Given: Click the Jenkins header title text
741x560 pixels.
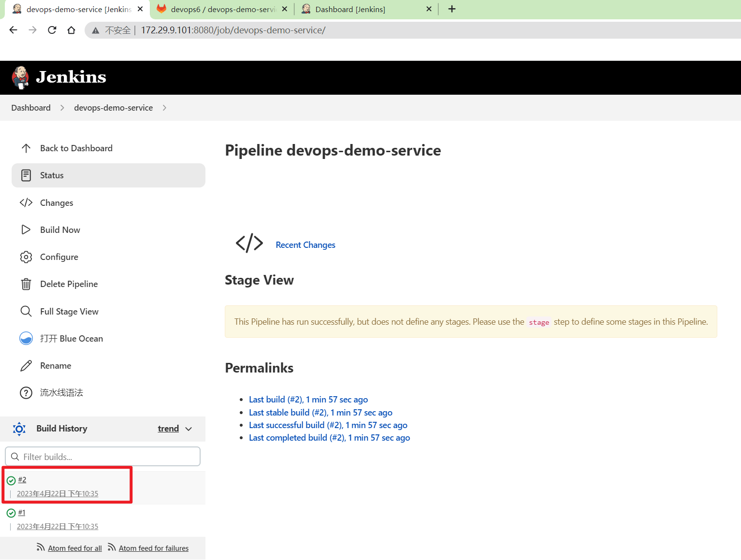Looking at the screenshot, I should click(x=71, y=77).
